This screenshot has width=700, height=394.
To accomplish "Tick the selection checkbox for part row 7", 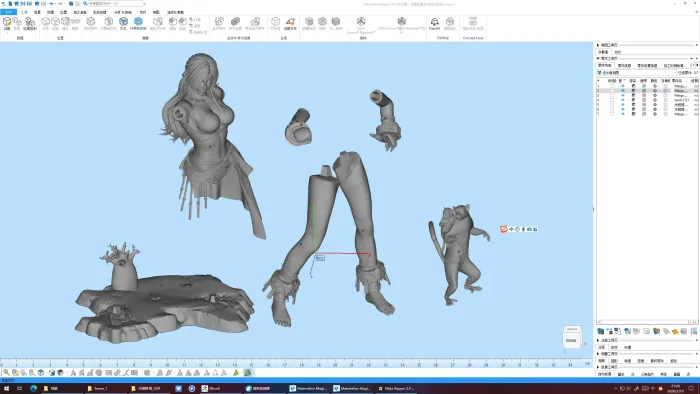I will click(x=612, y=114).
